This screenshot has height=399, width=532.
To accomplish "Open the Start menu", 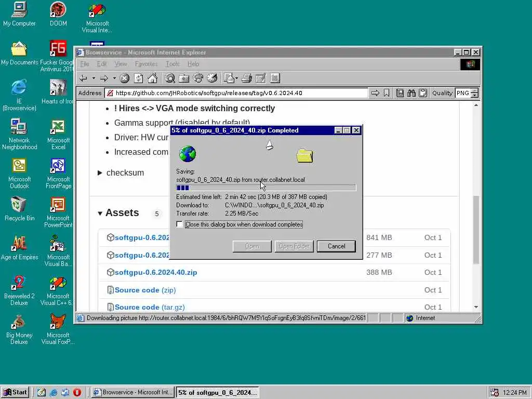I will tap(15, 392).
